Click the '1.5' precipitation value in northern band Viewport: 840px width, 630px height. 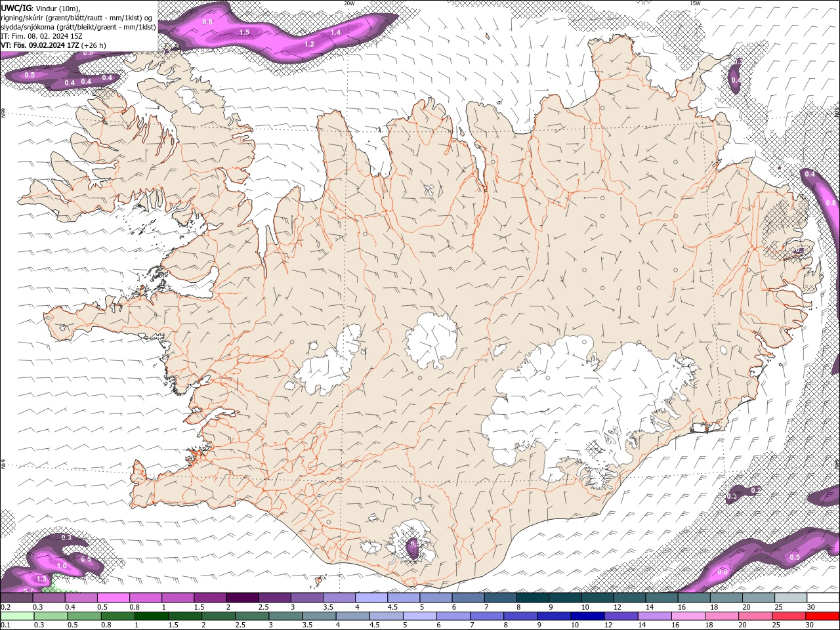pos(244,31)
